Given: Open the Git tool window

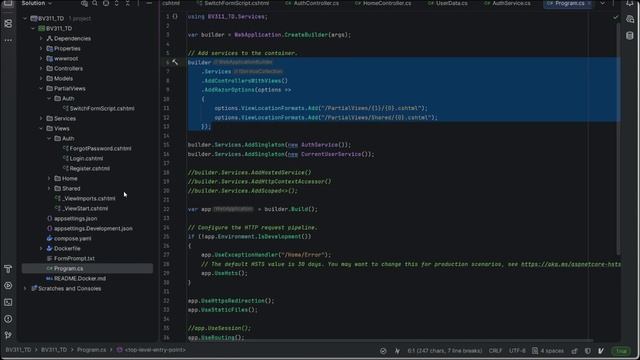Looking at the screenshot, I should pyautogui.click(x=8, y=335).
